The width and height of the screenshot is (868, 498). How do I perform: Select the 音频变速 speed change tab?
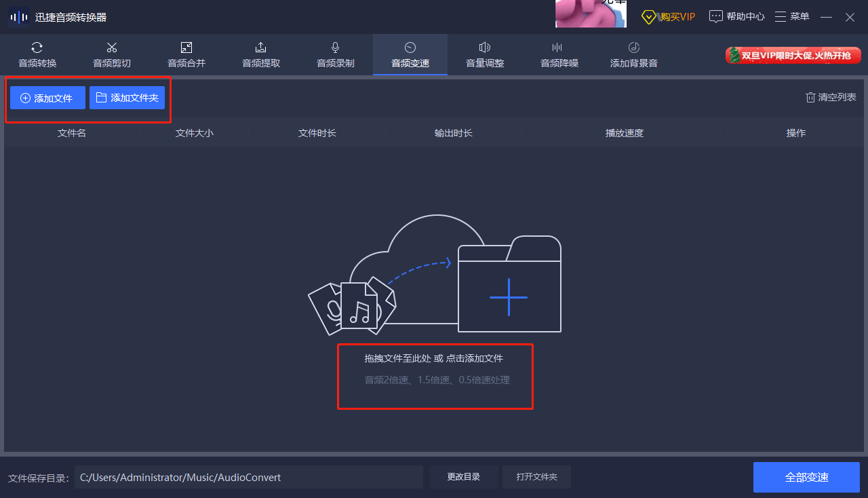[x=410, y=55]
